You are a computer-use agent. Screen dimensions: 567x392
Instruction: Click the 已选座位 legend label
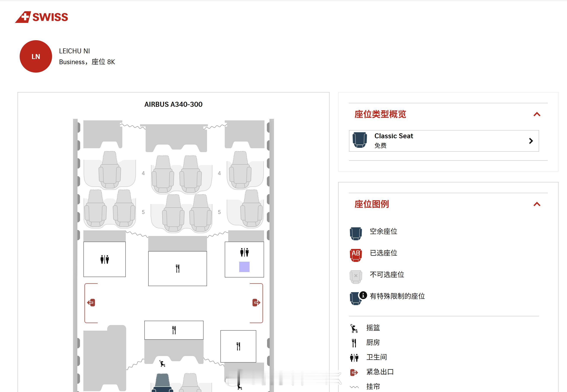tap(383, 253)
